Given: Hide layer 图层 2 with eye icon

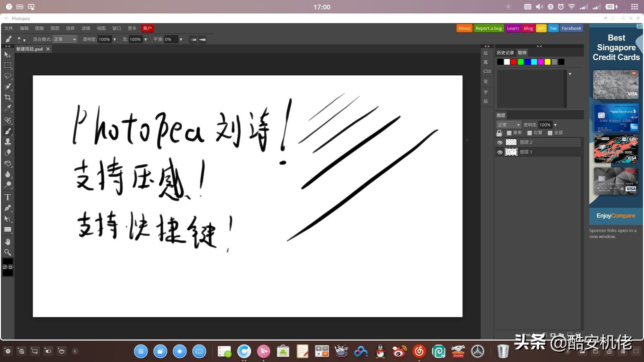Looking at the screenshot, I should point(500,142).
